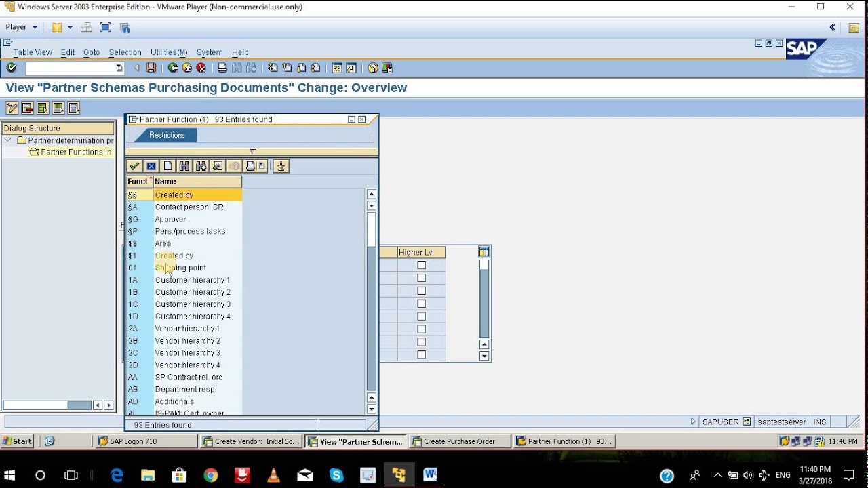This screenshot has width=868, height=488.
Task: Click the blue Cancel X icon in popup
Action: pyautogui.click(x=151, y=166)
